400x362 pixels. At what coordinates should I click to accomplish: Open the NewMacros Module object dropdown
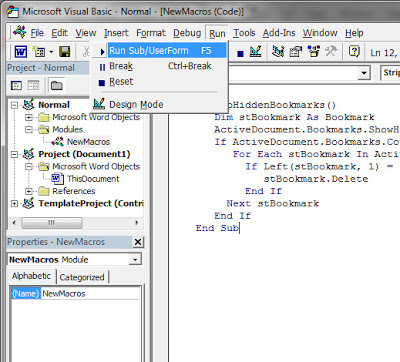click(135, 260)
